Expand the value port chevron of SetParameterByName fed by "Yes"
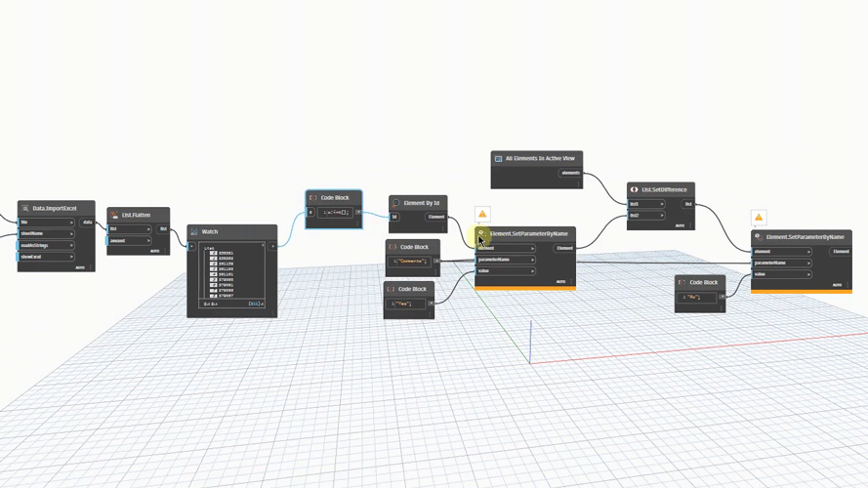868x488 pixels. point(532,271)
